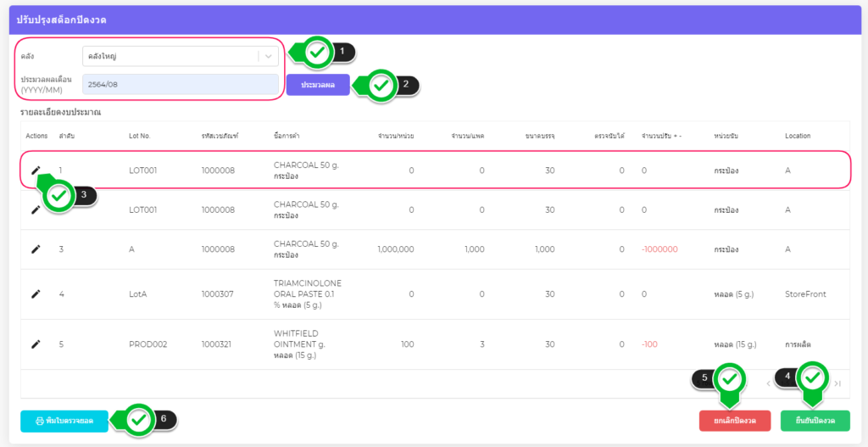
Task: Go to the previous table page arrow
Action: point(769,383)
